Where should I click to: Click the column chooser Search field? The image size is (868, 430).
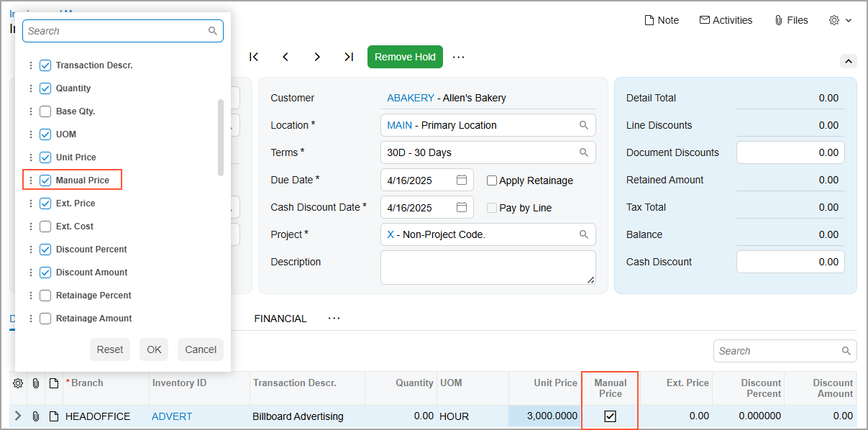point(115,31)
